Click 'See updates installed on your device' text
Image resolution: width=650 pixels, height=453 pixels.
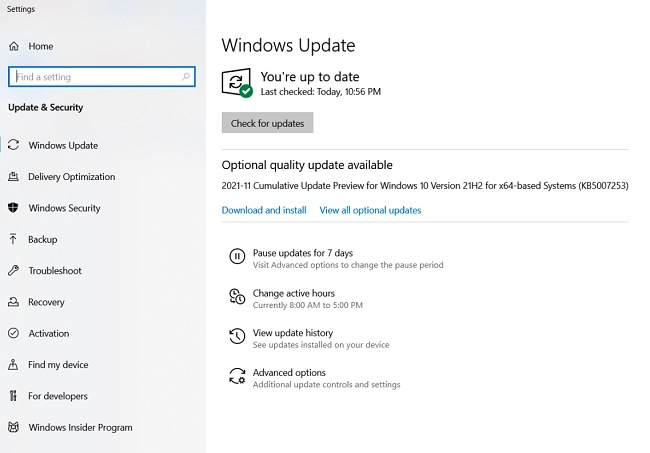coord(321,345)
